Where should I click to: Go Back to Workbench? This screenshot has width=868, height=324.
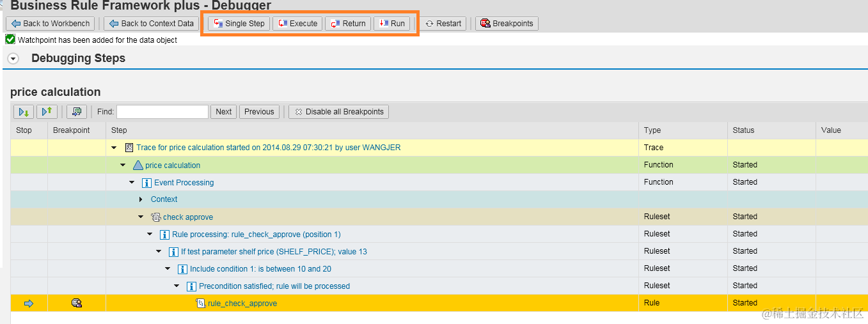[51, 24]
